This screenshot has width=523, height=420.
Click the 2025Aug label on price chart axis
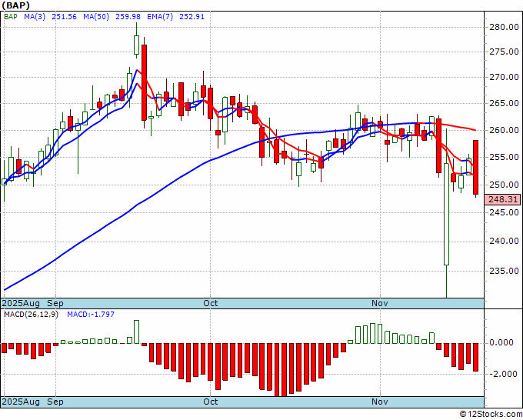pos(21,304)
